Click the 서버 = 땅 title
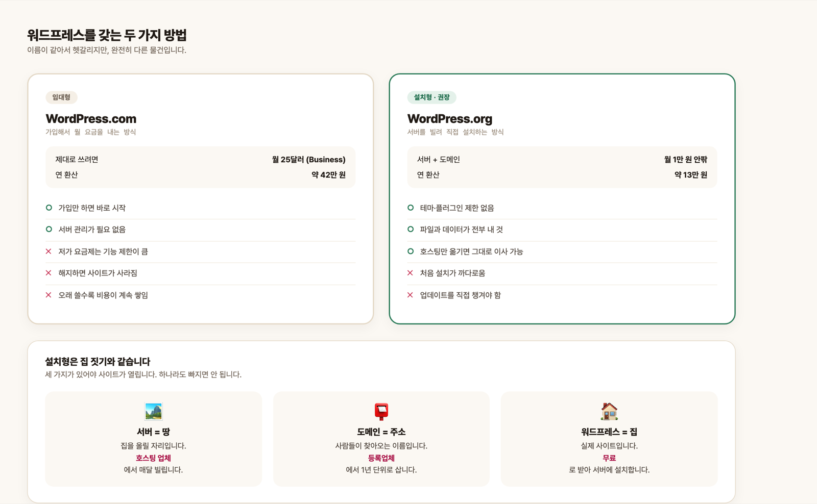This screenshot has width=817, height=504. pos(153,432)
